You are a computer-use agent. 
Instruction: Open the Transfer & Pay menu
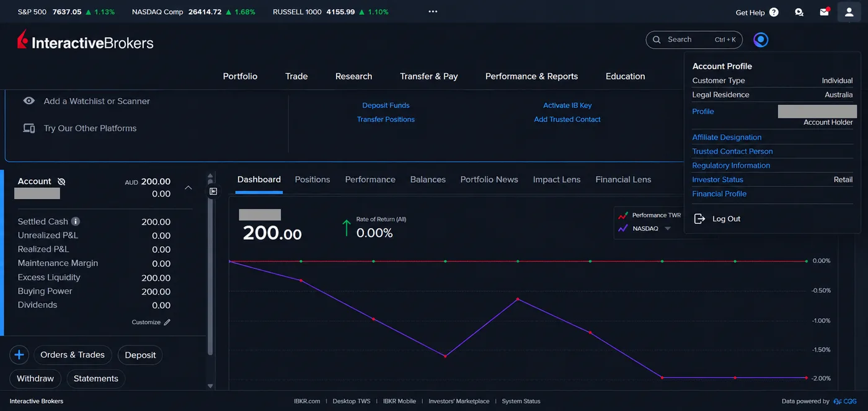click(429, 76)
